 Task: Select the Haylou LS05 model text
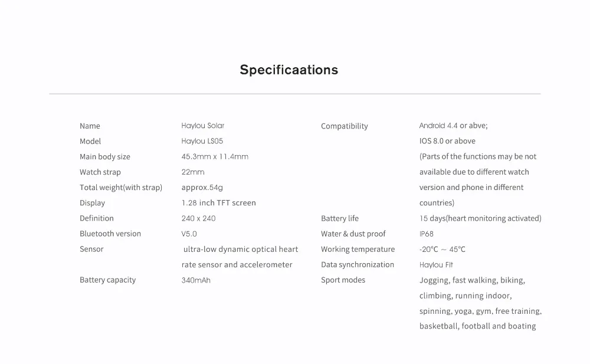(202, 141)
